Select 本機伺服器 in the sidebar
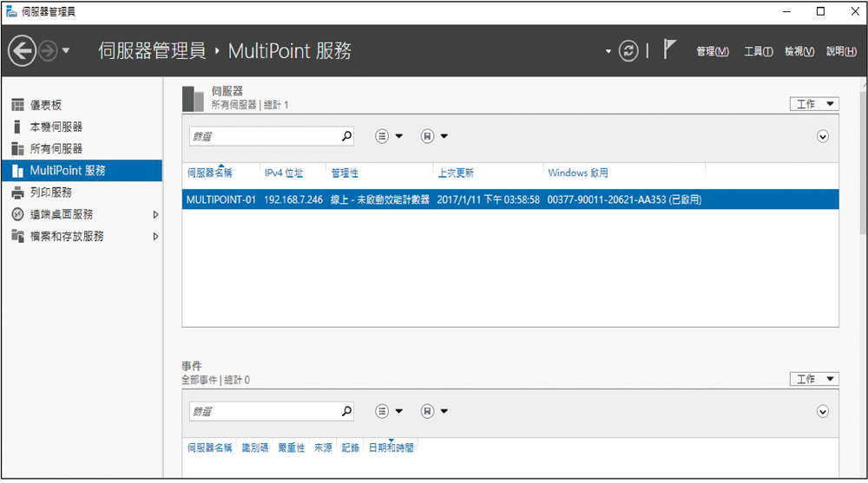The image size is (868, 483). tap(82, 127)
